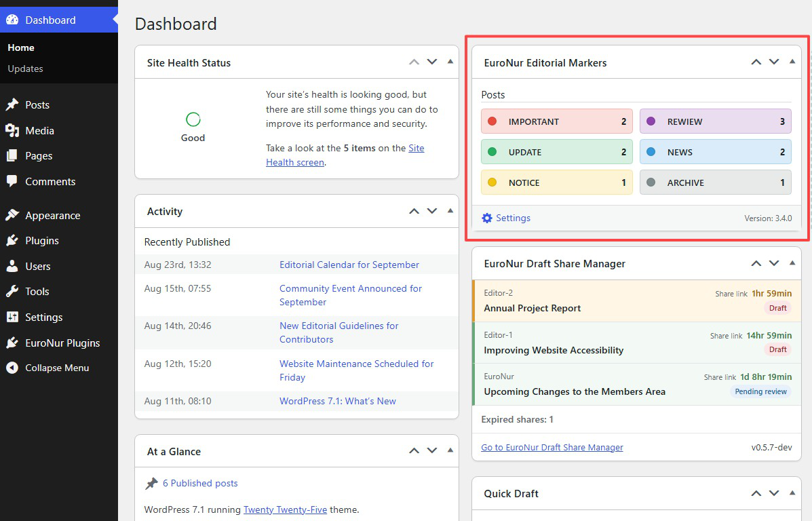Select the Collapse Menu label
812x521 pixels.
pos(57,368)
